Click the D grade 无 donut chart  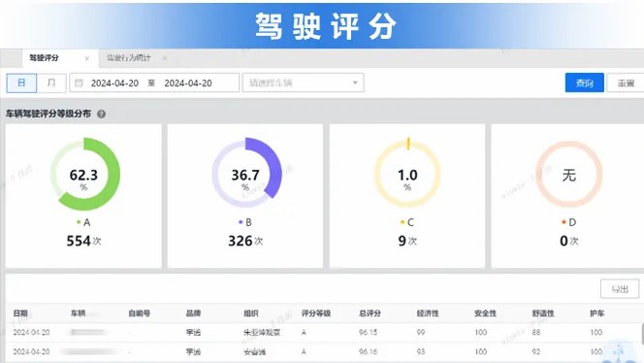coord(569,174)
